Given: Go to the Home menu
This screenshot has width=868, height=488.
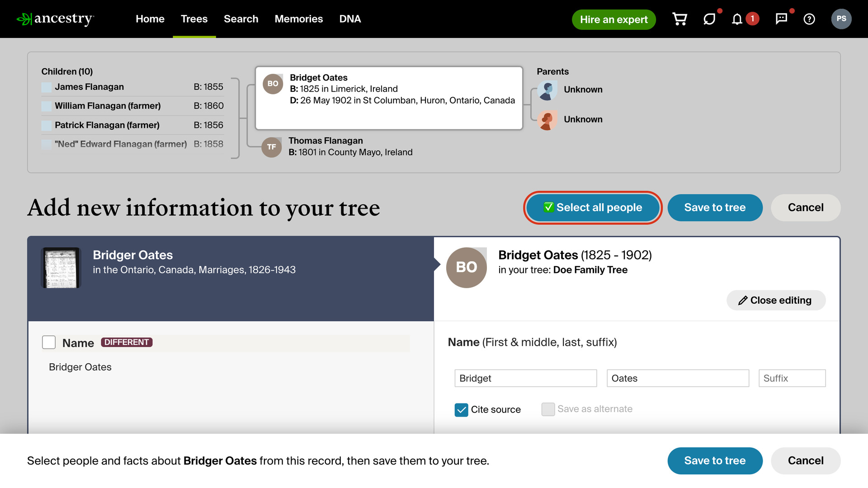Looking at the screenshot, I should tap(150, 19).
